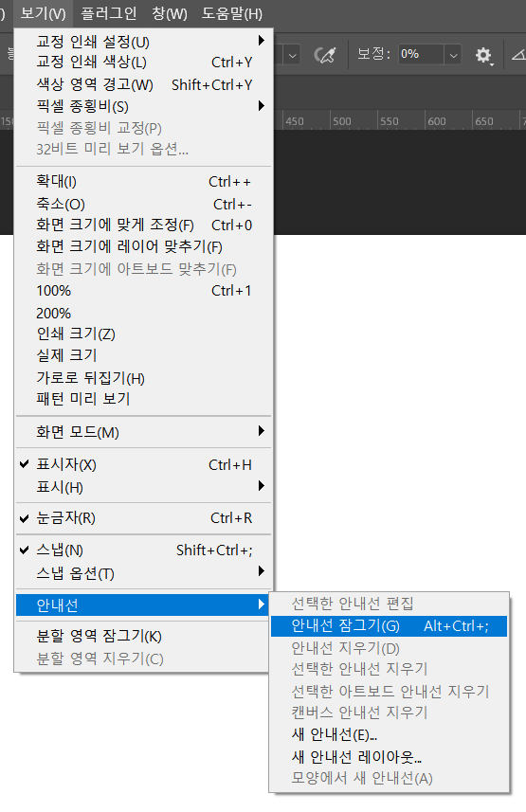Choose 색상 영역 경고(W)

(144, 84)
